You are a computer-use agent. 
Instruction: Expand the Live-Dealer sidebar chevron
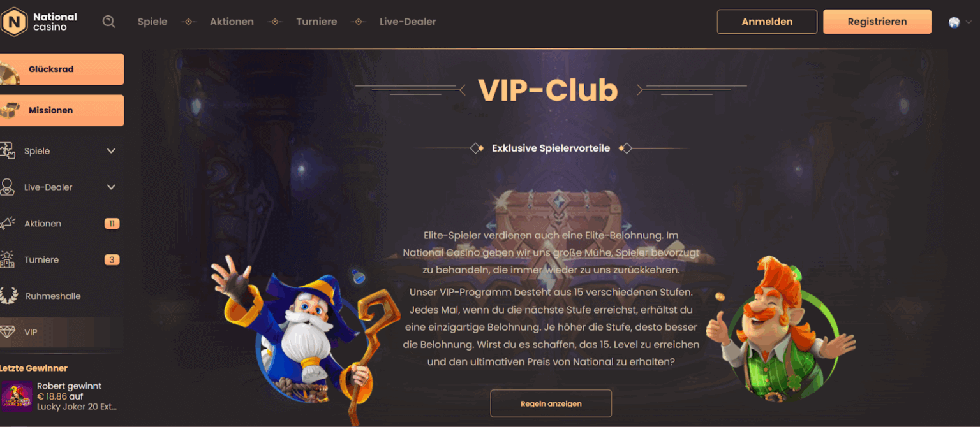[111, 187]
